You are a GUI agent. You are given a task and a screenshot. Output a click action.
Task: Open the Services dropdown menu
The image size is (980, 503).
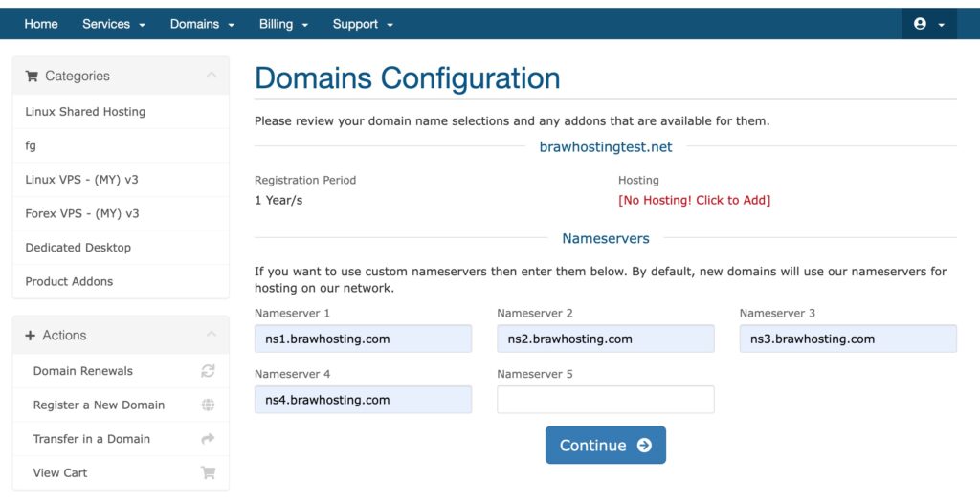click(x=114, y=24)
